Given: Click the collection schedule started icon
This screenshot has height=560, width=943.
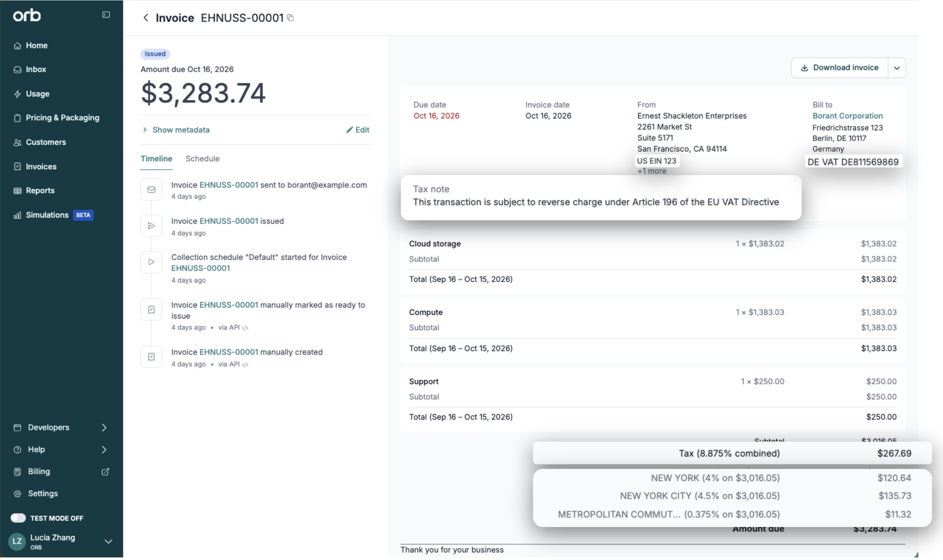Looking at the screenshot, I should pyautogui.click(x=151, y=262).
